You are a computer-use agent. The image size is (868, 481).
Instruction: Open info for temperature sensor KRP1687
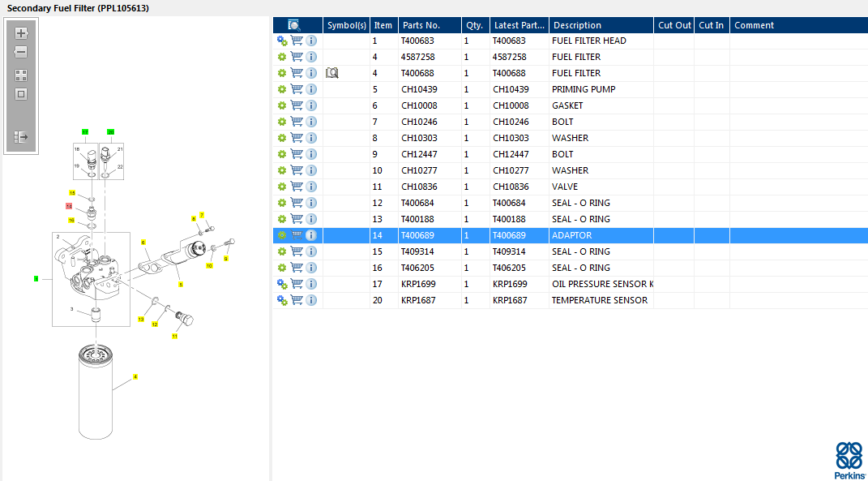click(x=311, y=300)
